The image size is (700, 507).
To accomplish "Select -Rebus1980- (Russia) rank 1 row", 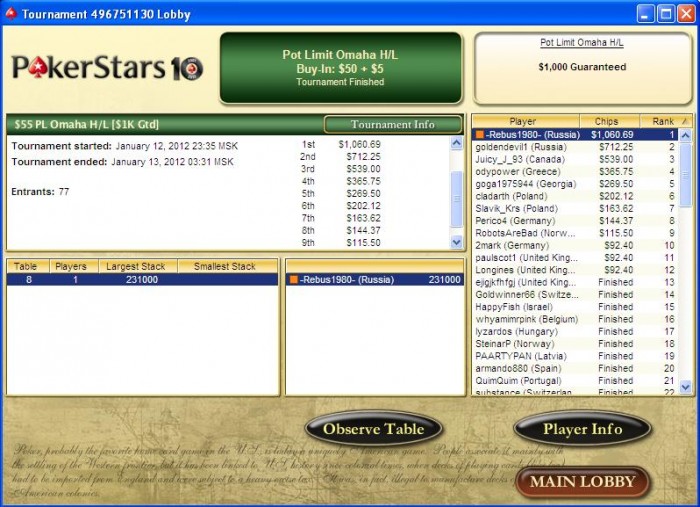I will [x=575, y=135].
